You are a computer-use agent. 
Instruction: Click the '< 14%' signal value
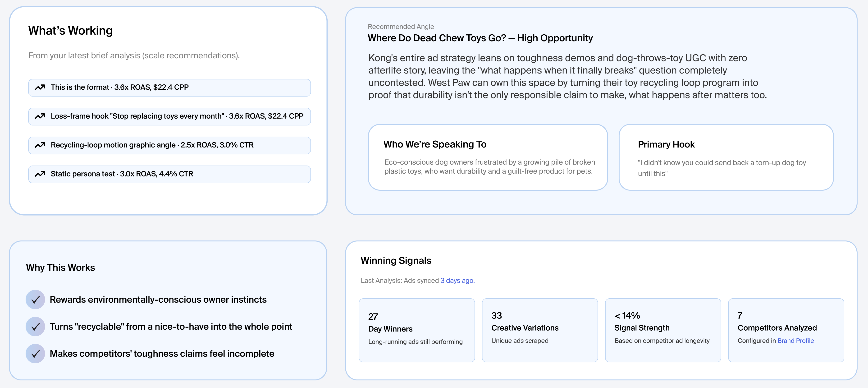pyautogui.click(x=627, y=315)
